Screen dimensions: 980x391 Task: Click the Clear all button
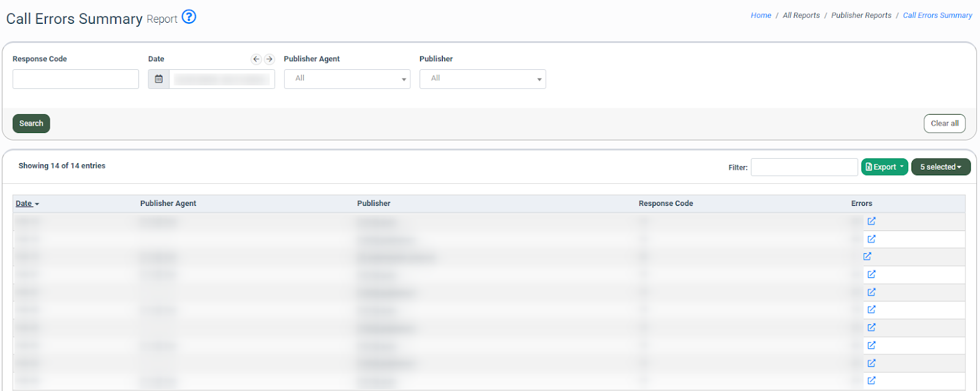pyautogui.click(x=944, y=123)
